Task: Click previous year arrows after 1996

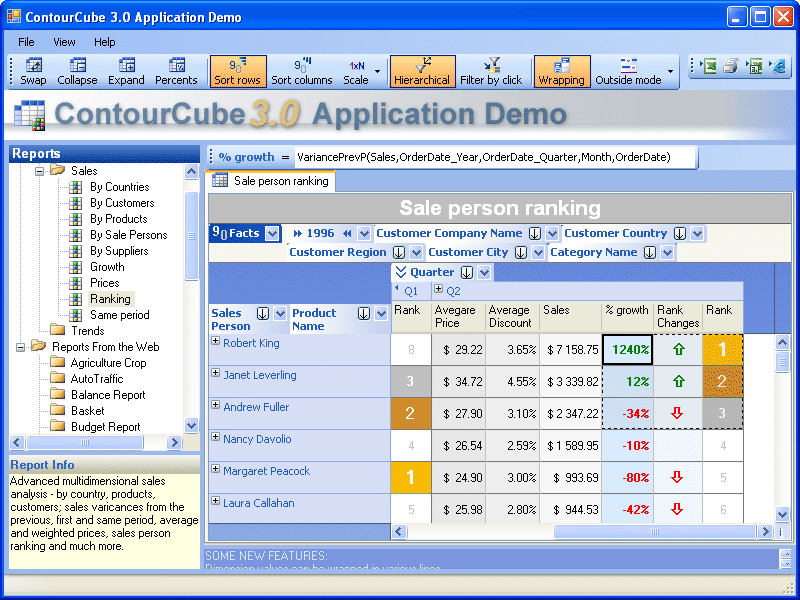Action: pos(347,234)
